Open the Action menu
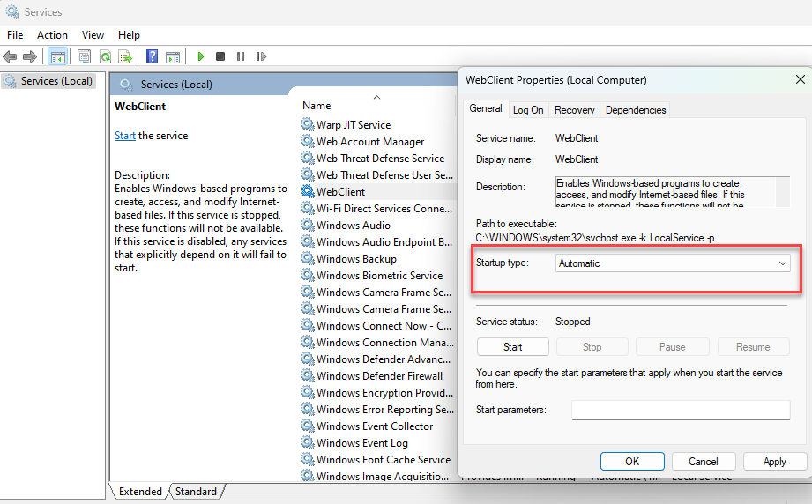Viewport: 812px width, 504px height. [x=52, y=35]
